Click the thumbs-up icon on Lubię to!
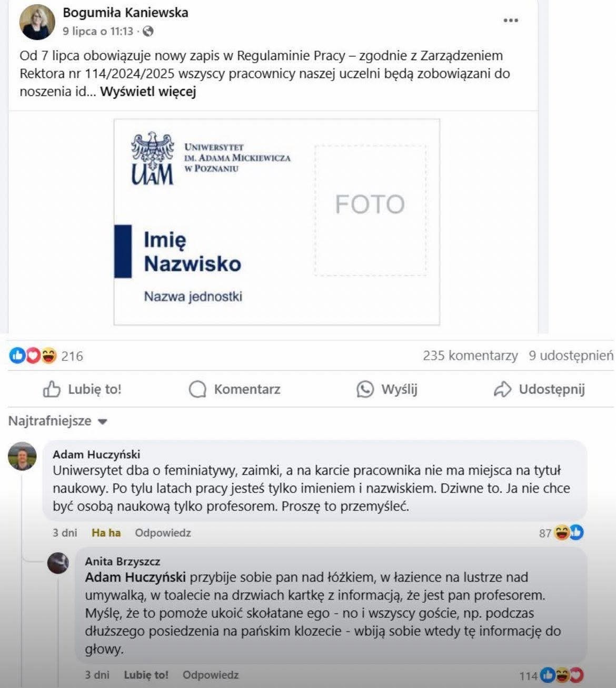This screenshot has width=616, height=688. (52, 389)
